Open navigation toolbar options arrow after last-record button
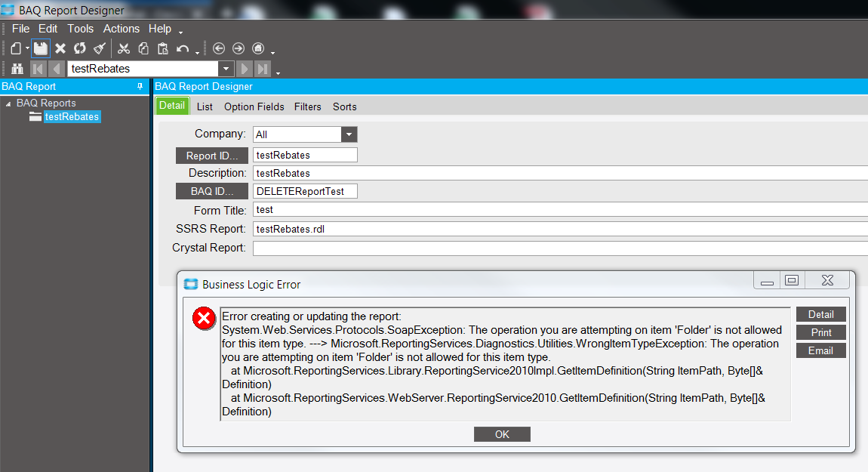Screen dimensions: 868x472 [x=278, y=72]
